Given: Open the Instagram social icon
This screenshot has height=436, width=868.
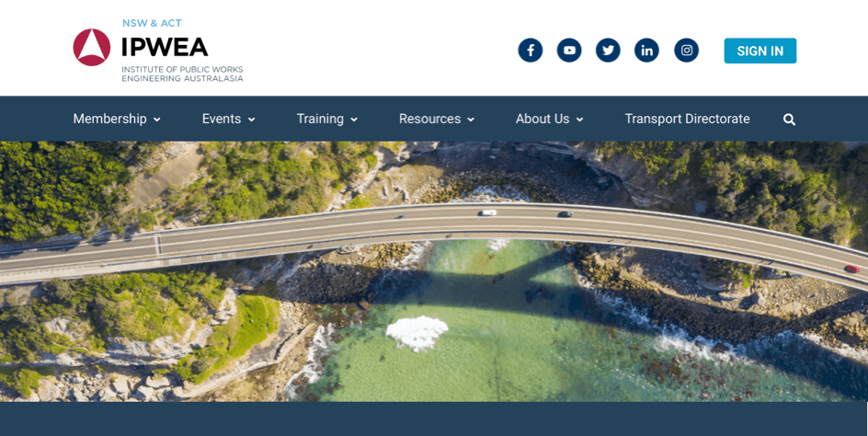Looking at the screenshot, I should pyautogui.click(x=687, y=51).
